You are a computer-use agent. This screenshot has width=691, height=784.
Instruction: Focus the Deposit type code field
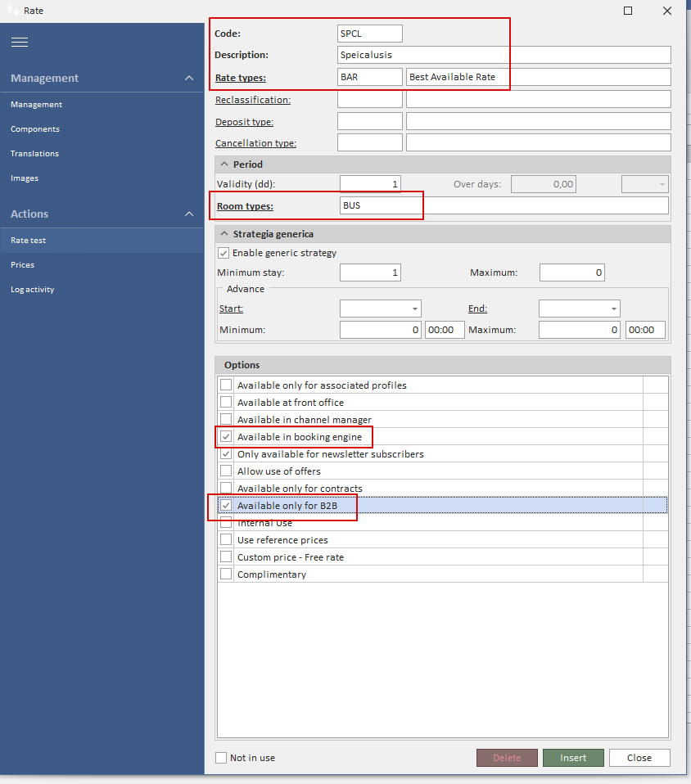click(x=370, y=121)
